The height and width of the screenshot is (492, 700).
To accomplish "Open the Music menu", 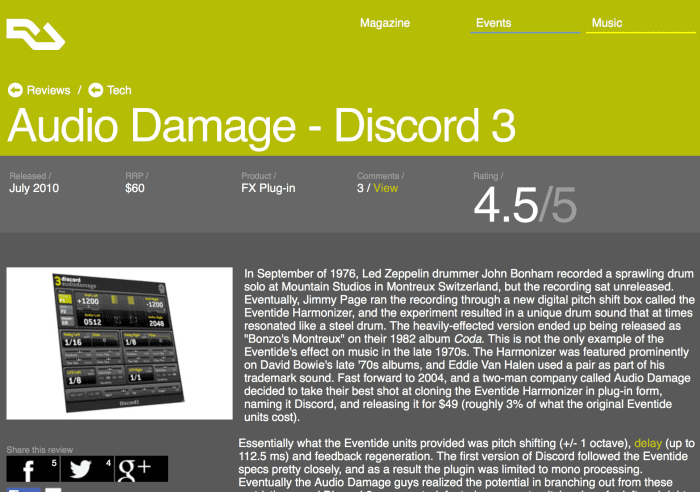I will [607, 23].
